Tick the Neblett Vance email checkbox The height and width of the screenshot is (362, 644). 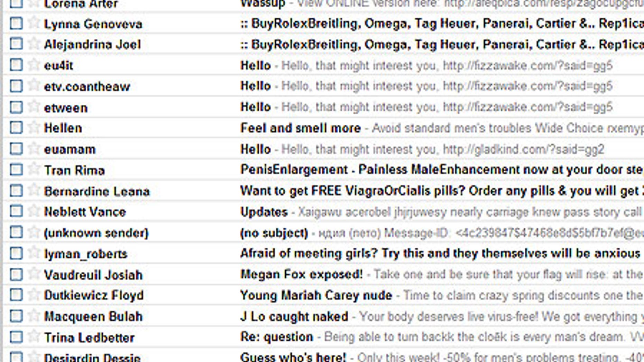pos(16,211)
